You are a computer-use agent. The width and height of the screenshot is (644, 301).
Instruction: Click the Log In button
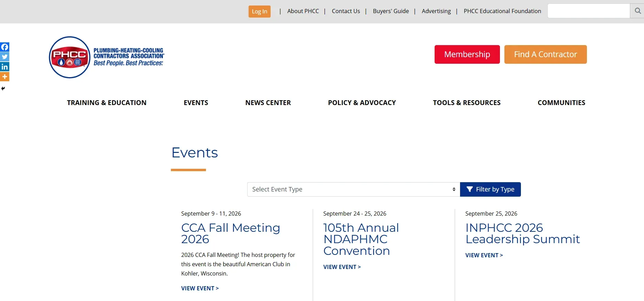tap(260, 11)
